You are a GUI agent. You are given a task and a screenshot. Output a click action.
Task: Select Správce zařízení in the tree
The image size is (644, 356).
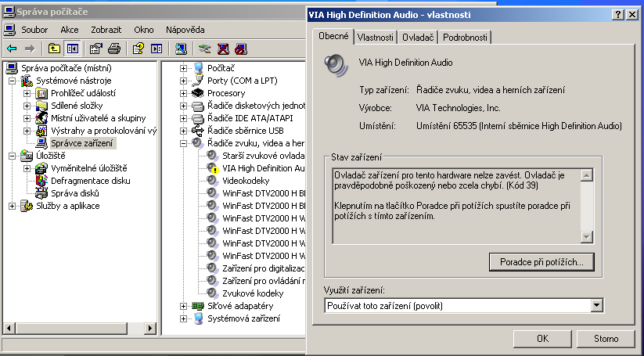(x=81, y=143)
